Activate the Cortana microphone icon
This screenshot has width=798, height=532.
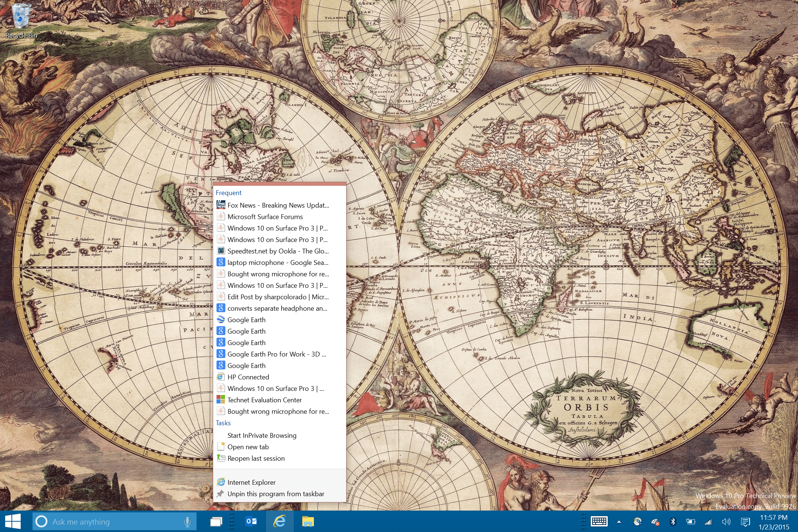[x=187, y=522]
